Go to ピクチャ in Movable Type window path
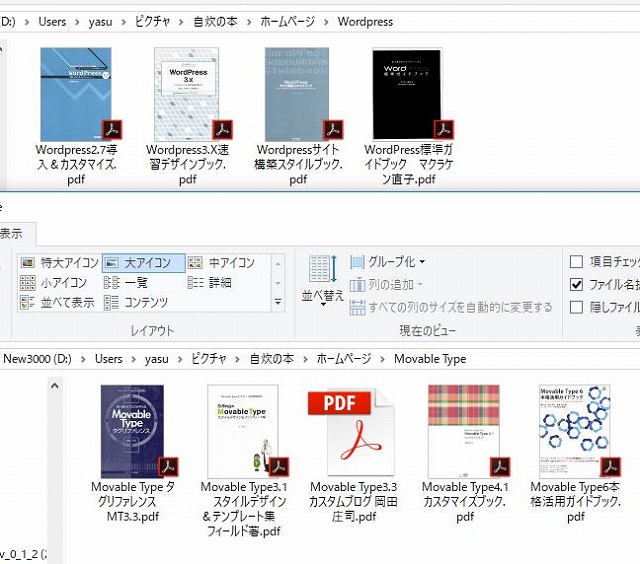This screenshot has height=564, width=640. point(209,359)
